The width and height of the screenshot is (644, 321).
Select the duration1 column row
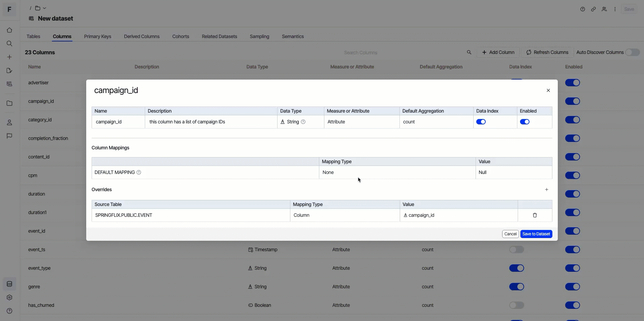[37, 212]
